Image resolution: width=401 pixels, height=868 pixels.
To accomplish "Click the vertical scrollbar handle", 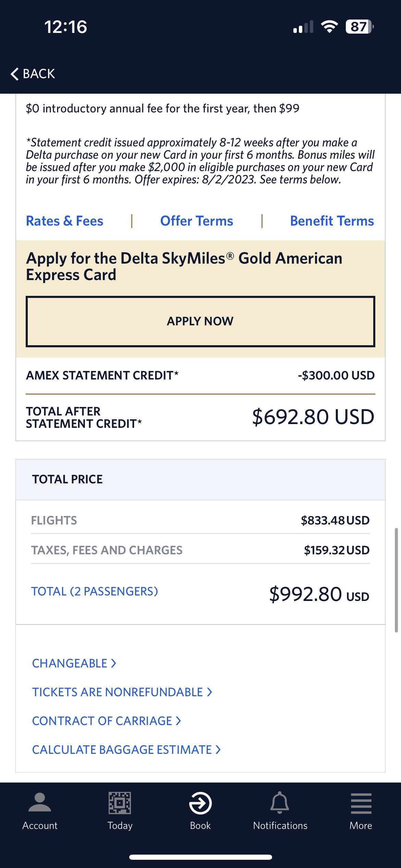I will tap(396, 580).
